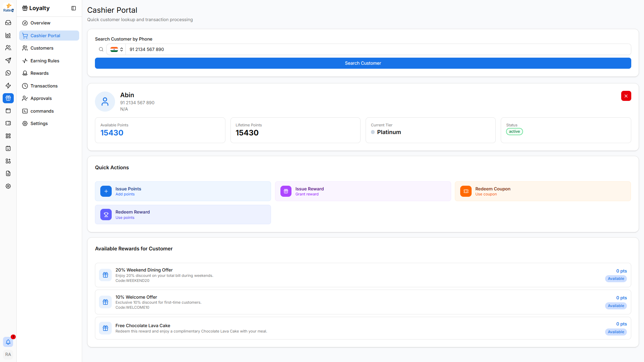Click the WhatsApp icon in the sidebar rail

tap(8, 73)
